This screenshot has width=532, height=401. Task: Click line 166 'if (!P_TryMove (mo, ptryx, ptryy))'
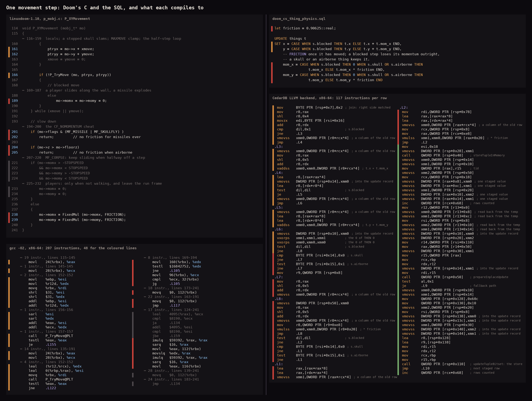(75, 75)
